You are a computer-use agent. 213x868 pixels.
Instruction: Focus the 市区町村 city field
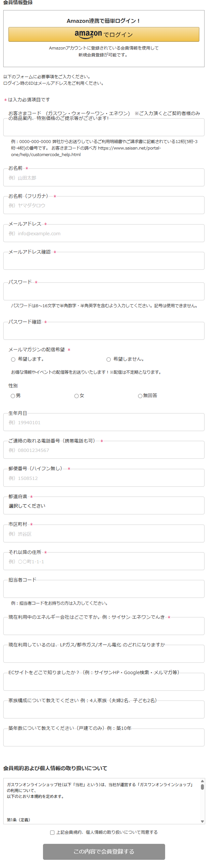[x=104, y=534]
